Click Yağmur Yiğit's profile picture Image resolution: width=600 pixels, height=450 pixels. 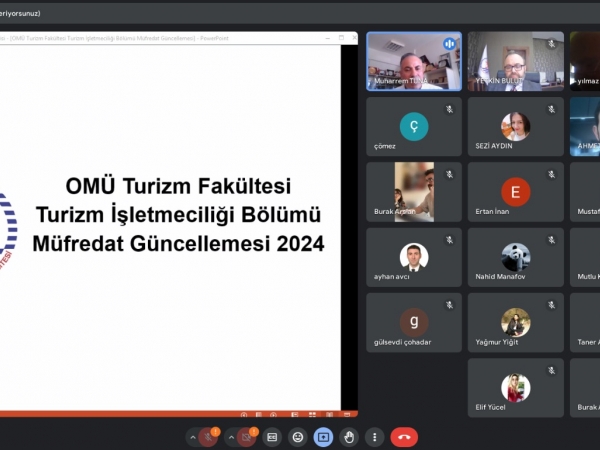click(x=516, y=322)
